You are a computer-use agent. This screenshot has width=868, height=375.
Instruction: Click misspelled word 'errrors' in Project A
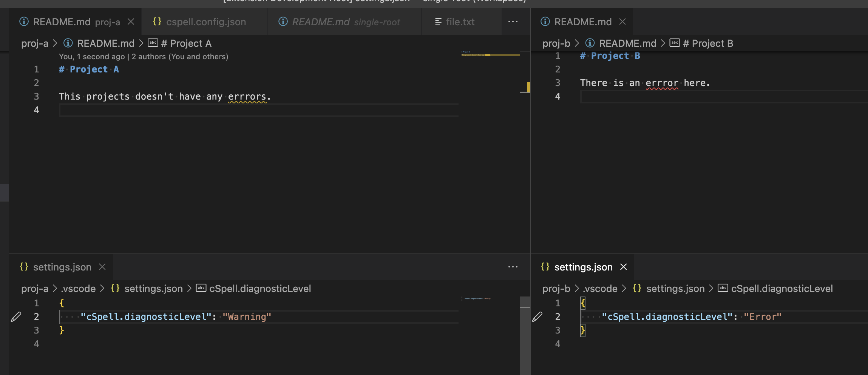[247, 97]
